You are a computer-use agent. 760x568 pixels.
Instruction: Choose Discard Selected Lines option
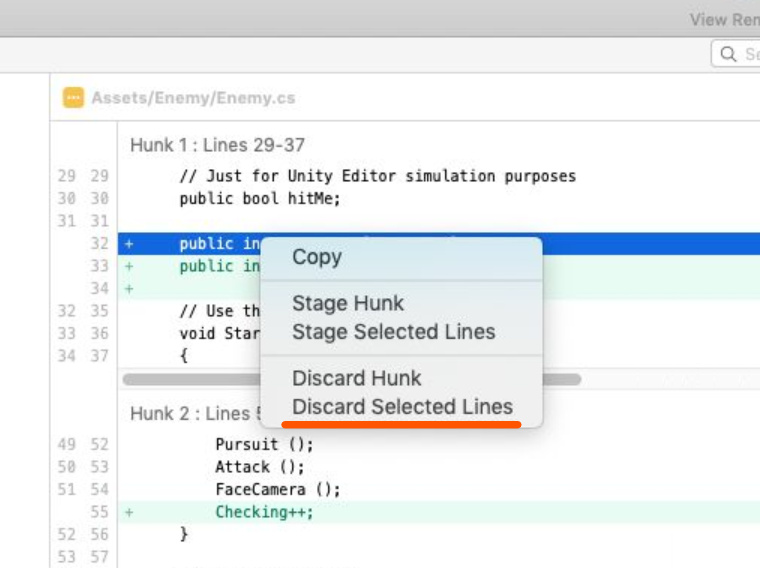click(x=401, y=407)
